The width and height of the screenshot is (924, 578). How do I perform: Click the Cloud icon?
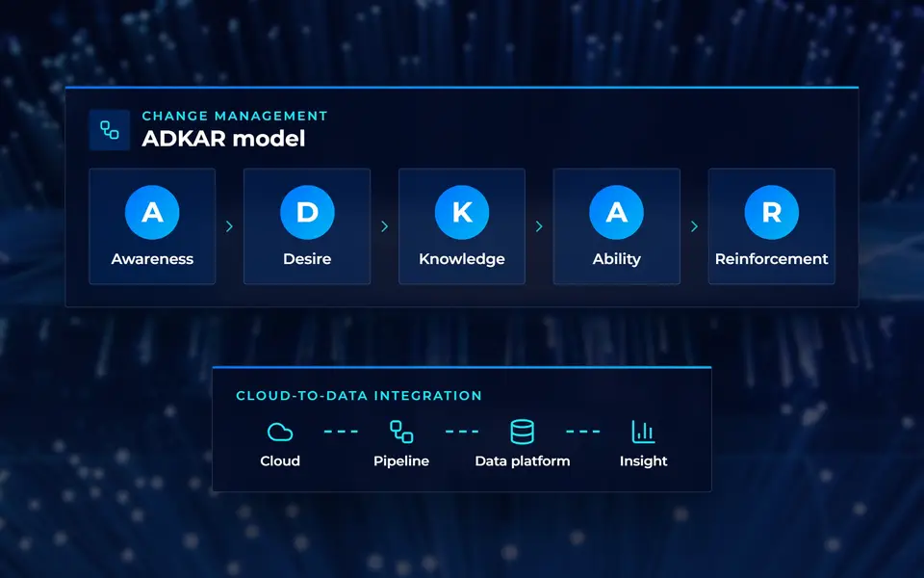pyautogui.click(x=280, y=432)
